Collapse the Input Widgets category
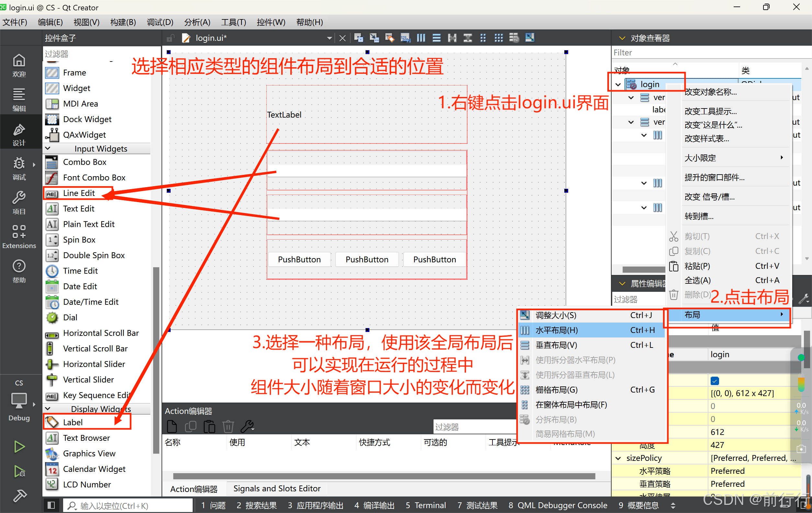This screenshot has height=513, width=812. tap(48, 148)
